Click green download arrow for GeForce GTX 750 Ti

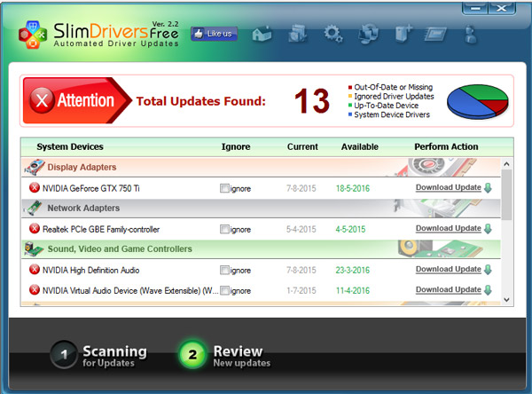coord(488,188)
